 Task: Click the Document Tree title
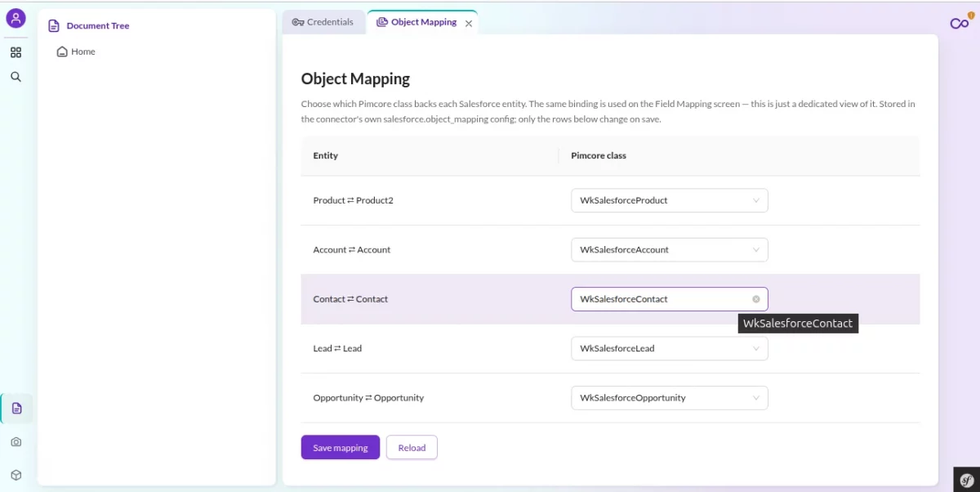point(98,26)
